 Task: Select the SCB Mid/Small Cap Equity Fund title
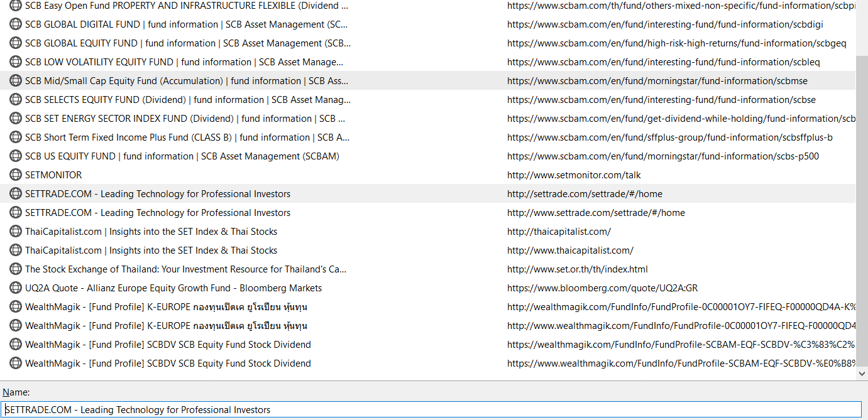coord(187,81)
